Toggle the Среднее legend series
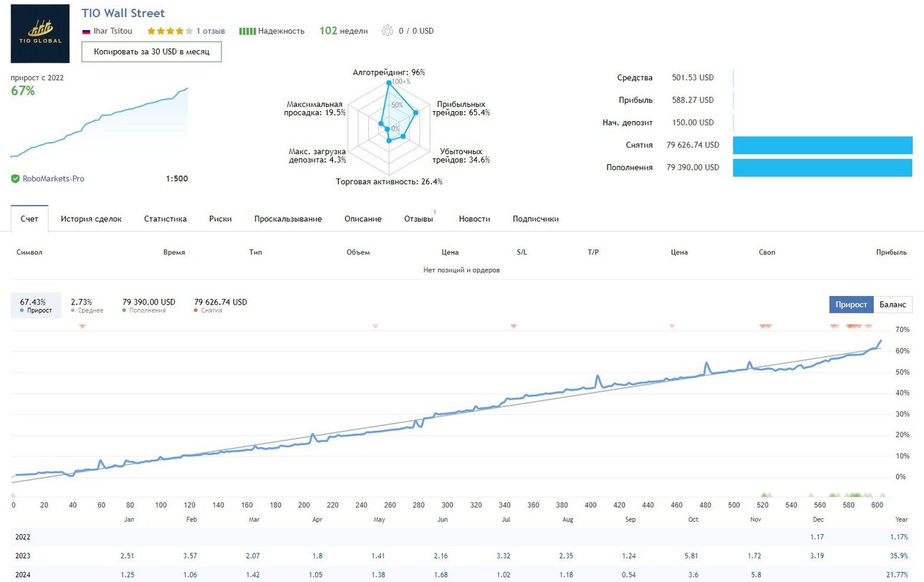This screenshot has height=582, width=924. [87, 306]
